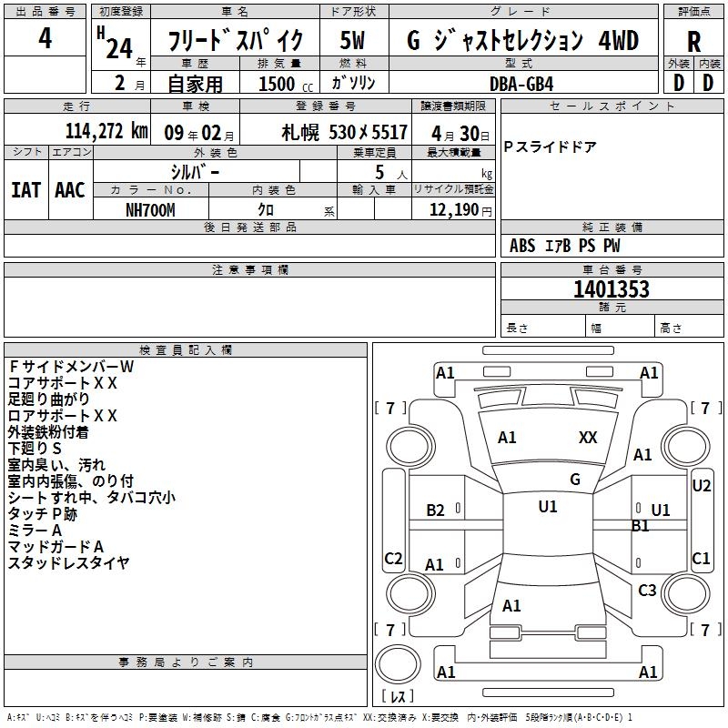The width and height of the screenshot is (728, 728).
Task: Click the XX mark on the hood diagram
Action: click(x=588, y=438)
